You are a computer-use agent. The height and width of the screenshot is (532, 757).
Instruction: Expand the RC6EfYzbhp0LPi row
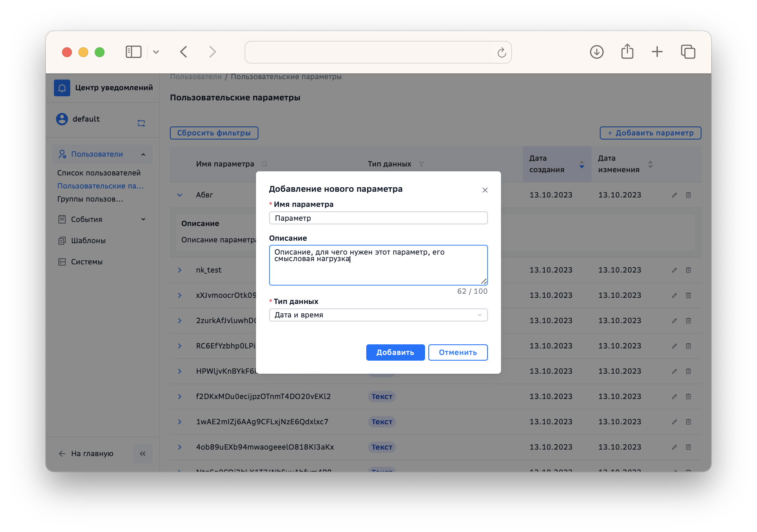point(180,346)
